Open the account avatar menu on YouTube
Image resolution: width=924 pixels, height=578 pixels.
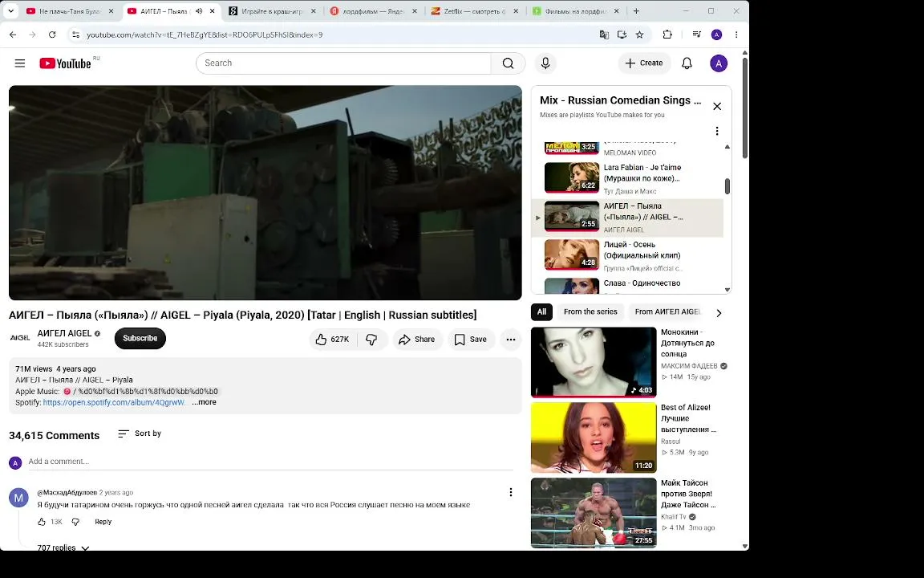tap(719, 63)
